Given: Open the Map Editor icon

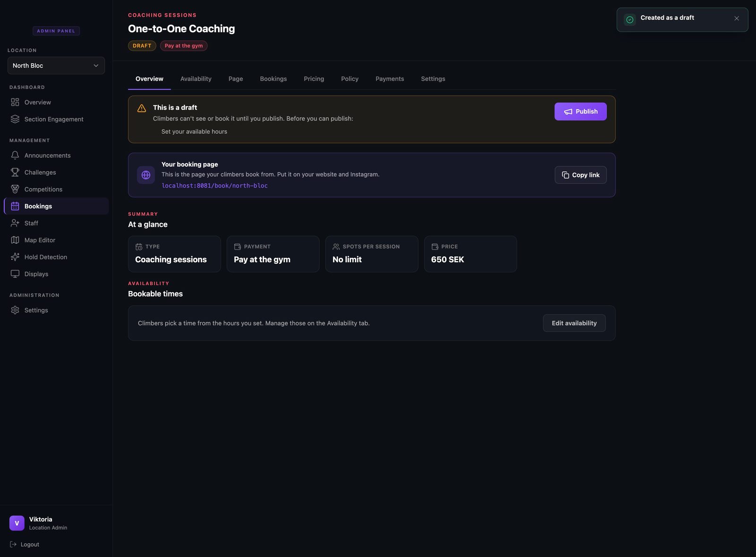Looking at the screenshot, I should point(15,240).
